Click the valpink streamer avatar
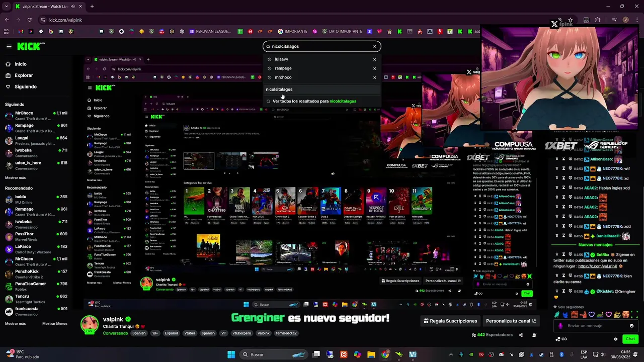This screenshot has height=362, width=644. coord(90,325)
